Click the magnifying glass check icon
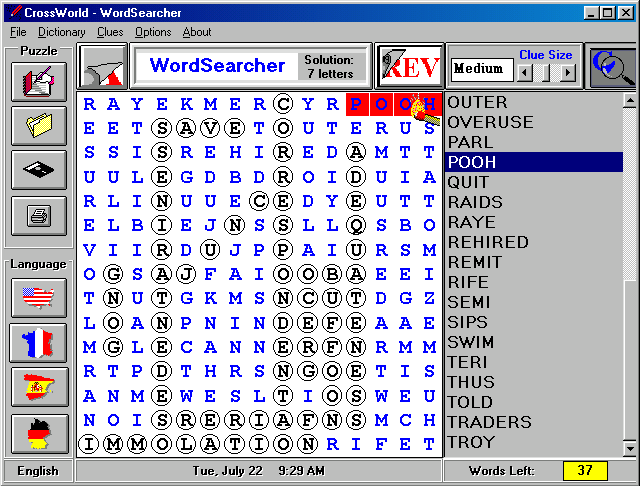 click(612, 66)
